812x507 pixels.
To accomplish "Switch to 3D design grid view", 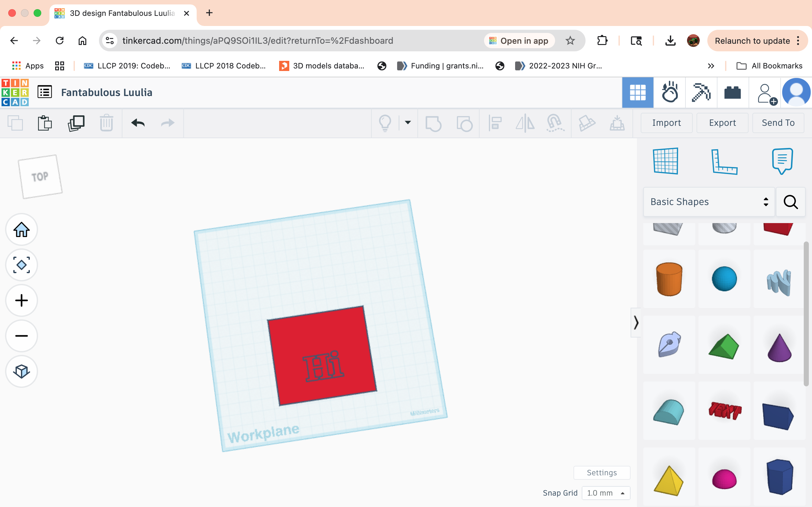I will [x=638, y=93].
